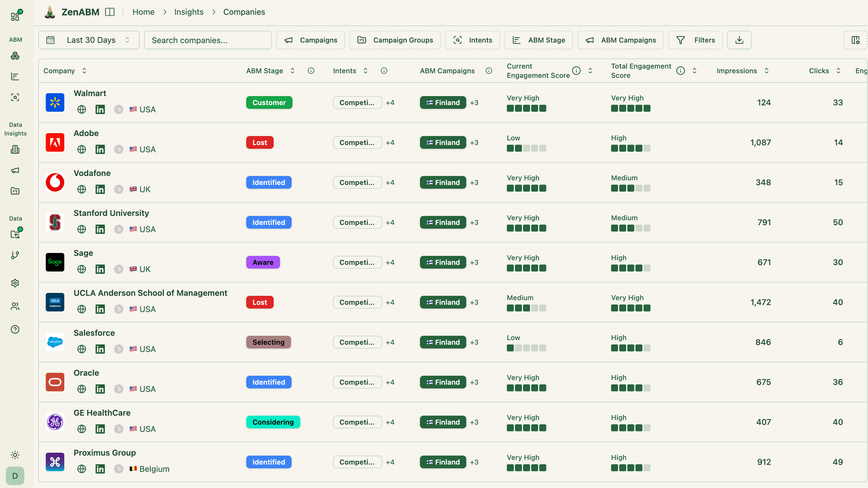
Task: Click Salesforce's Selecting stage badge
Action: point(268,342)
